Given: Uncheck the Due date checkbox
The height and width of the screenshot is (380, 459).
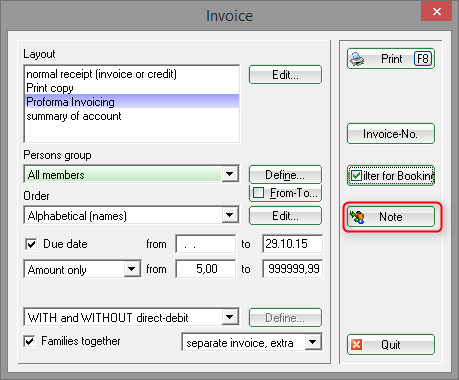Looking at the screenshot, I should click(x=31, y=244).
